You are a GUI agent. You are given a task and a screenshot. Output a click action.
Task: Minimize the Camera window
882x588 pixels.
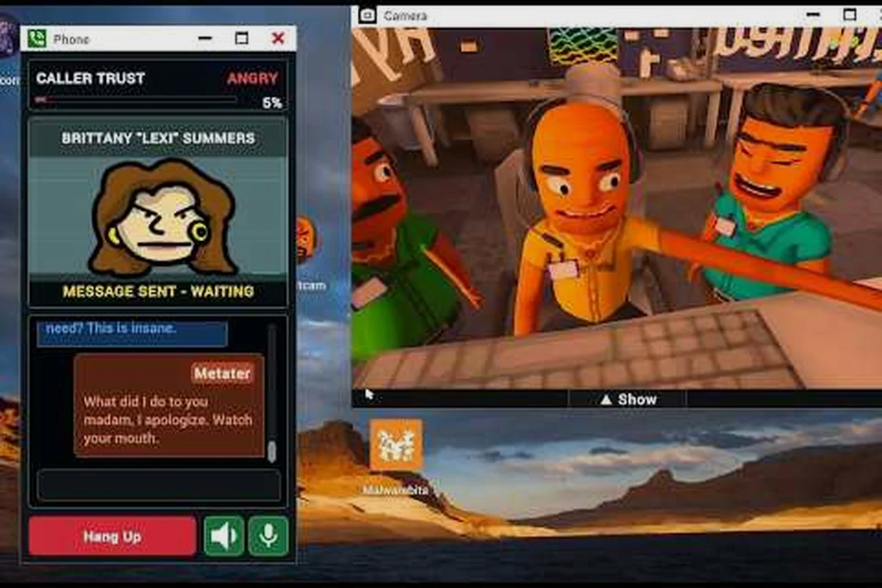pos(812,15)
